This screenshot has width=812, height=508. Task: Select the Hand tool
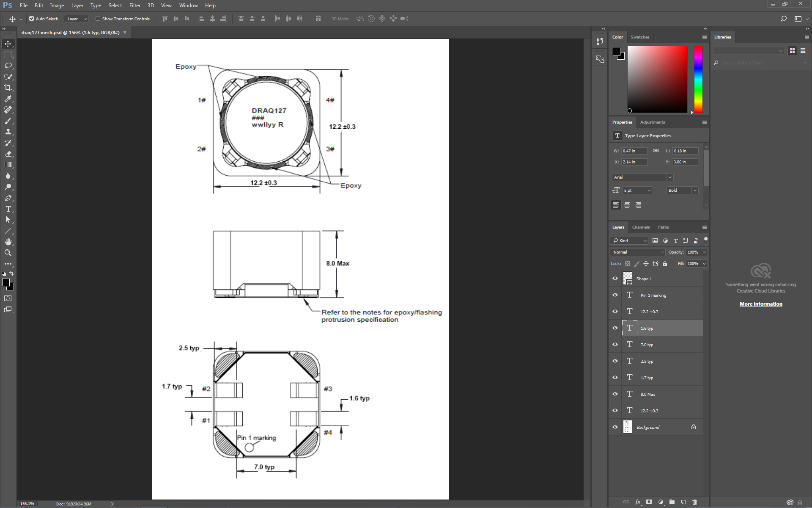pos(8,242)
